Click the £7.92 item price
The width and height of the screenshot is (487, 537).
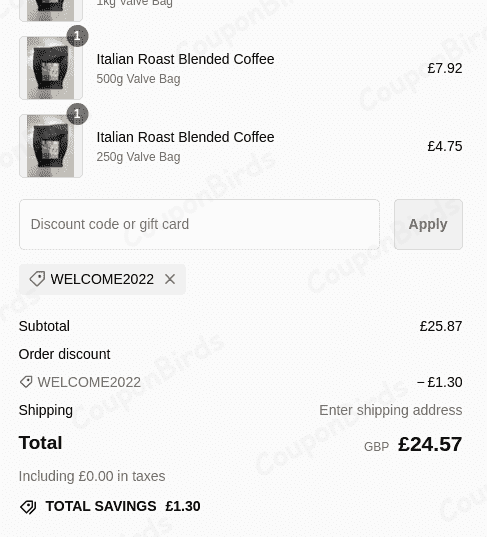445,68
